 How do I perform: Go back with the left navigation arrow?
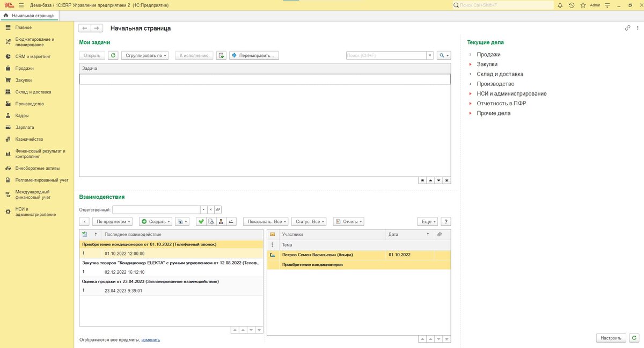[84, 28]
